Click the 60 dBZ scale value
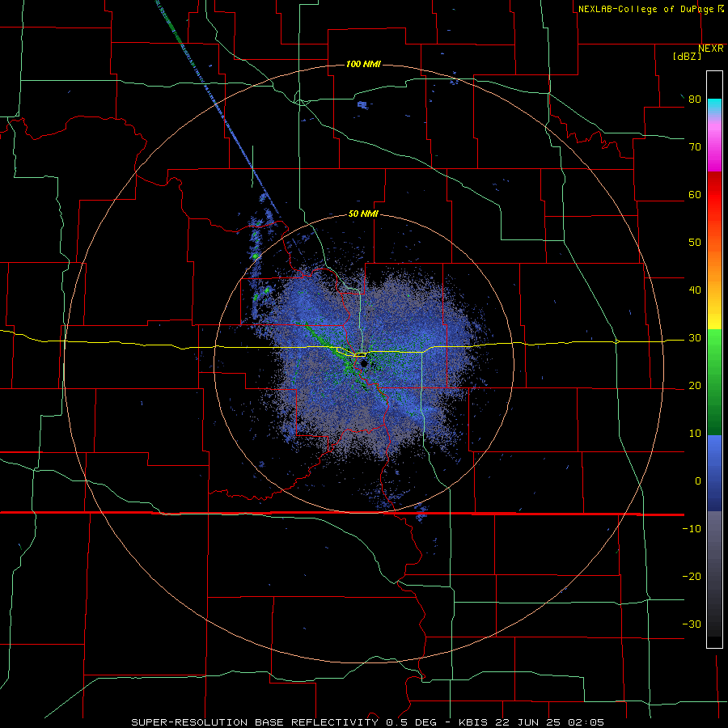Viewport: 728px width, 728px height. click(x=695, y=194)
